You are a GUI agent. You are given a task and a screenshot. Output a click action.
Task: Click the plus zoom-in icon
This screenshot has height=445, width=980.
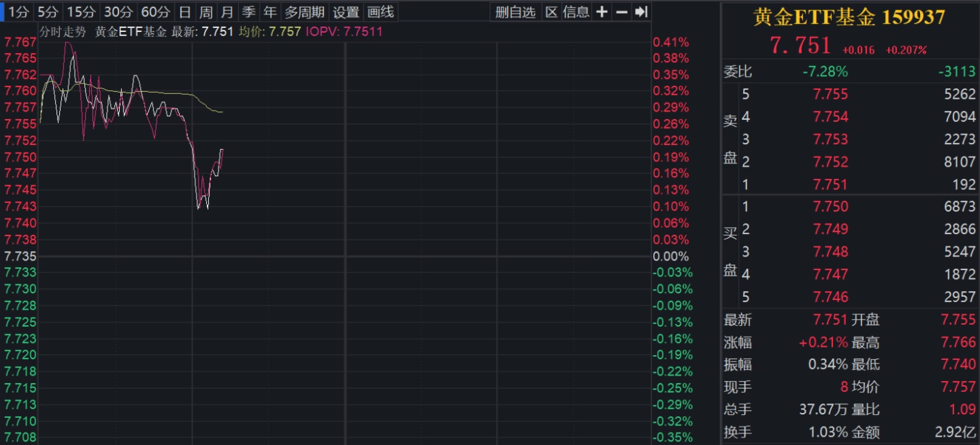pos(602,12)
